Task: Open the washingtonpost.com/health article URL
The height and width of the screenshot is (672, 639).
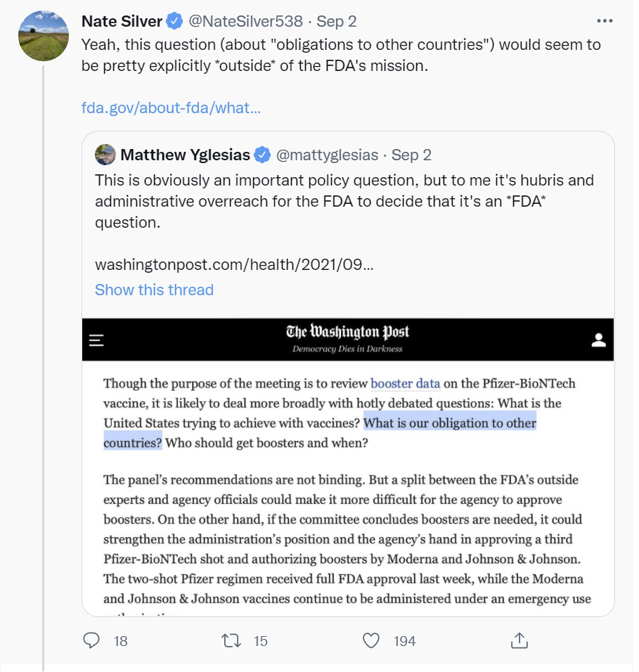Action: pos(234,264)
